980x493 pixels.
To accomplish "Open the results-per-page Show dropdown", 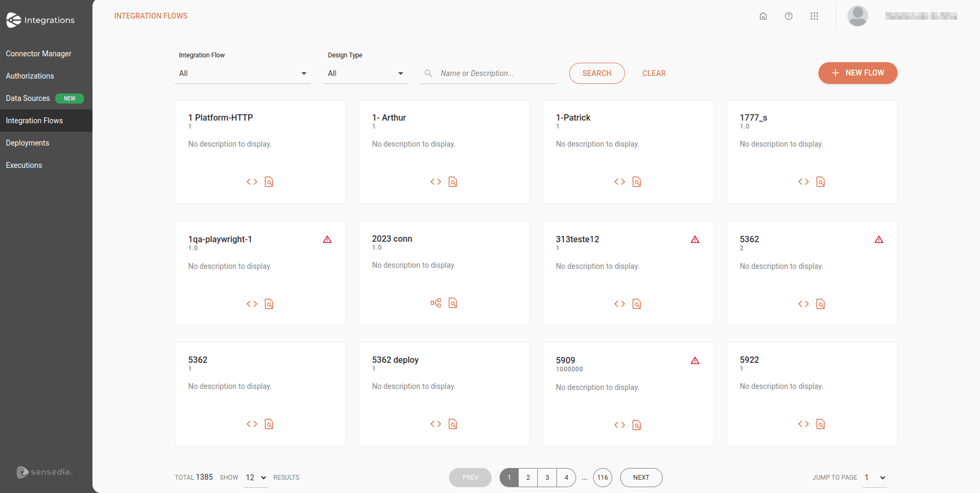I will click(256, 478).
